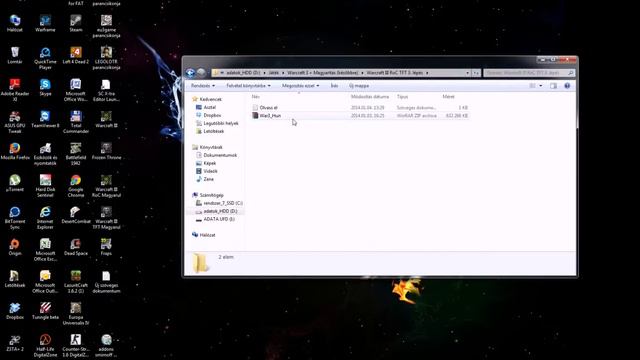Select adatok_HDD (D:) drive in sidebar
The width and height of the screenshot is (640, 360).
tap(220, 211)
